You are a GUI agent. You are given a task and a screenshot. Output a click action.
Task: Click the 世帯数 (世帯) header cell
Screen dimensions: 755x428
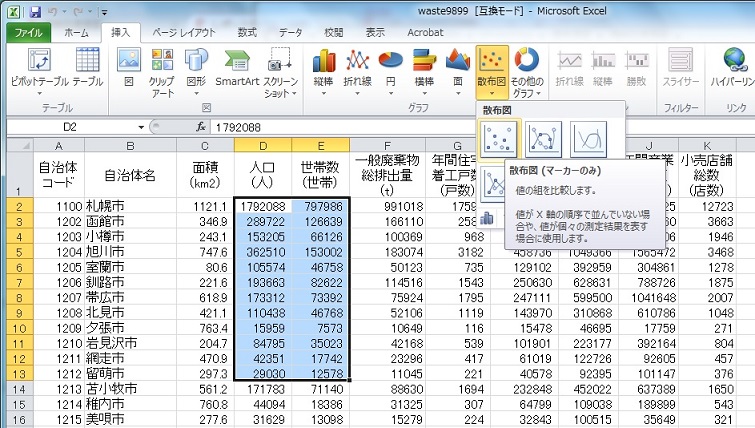(x=321, y=175)
